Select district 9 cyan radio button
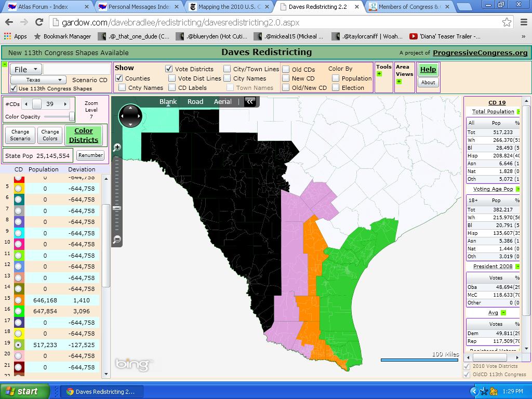 point(19,233)
